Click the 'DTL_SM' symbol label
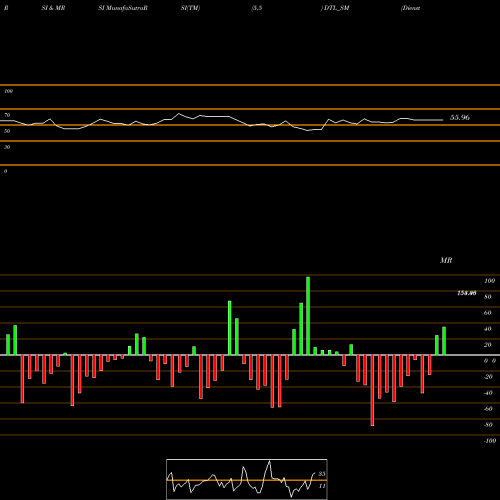The height and width of the screenshot is (500, 500). click(336, 8)
